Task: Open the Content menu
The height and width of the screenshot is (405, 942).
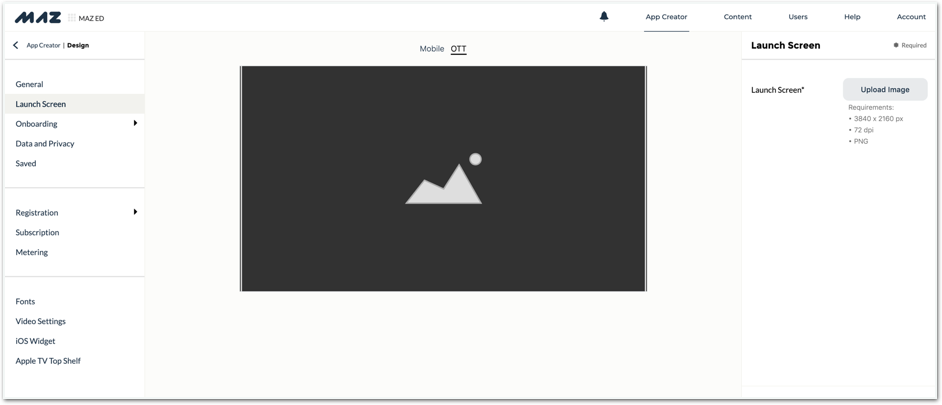Action: (x=738, y=17)
